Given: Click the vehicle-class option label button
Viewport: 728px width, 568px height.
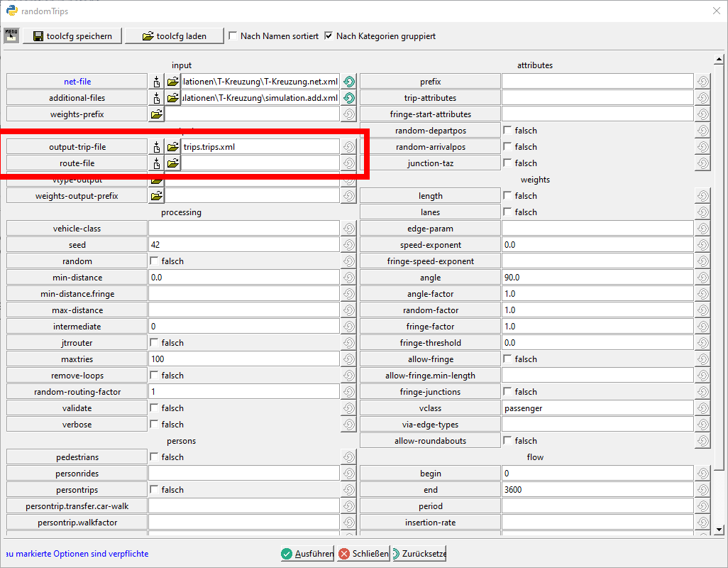Looking at the screenshot, I should [77, 229].
